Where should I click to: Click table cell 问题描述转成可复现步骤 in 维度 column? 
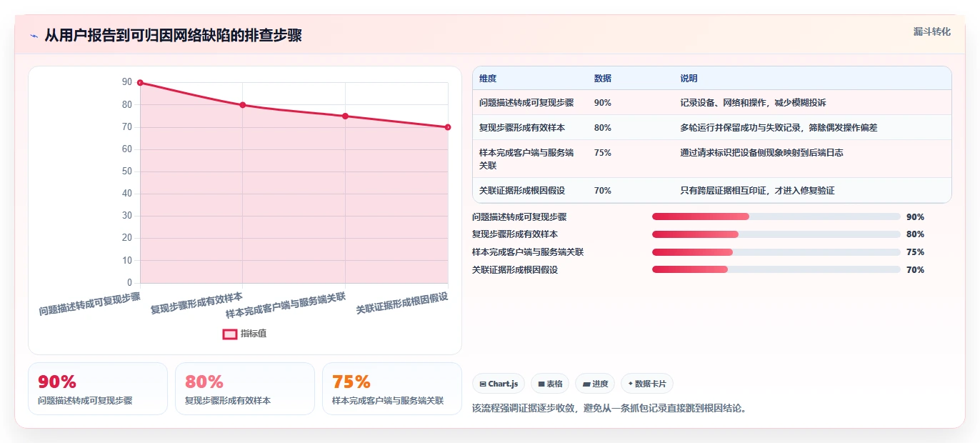pos(526,103)
